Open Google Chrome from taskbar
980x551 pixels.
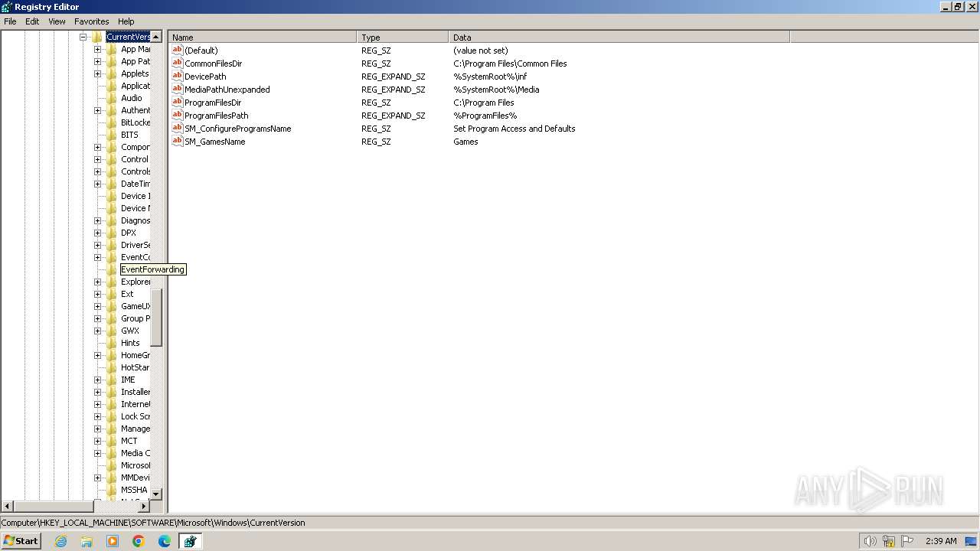(139, 541)
